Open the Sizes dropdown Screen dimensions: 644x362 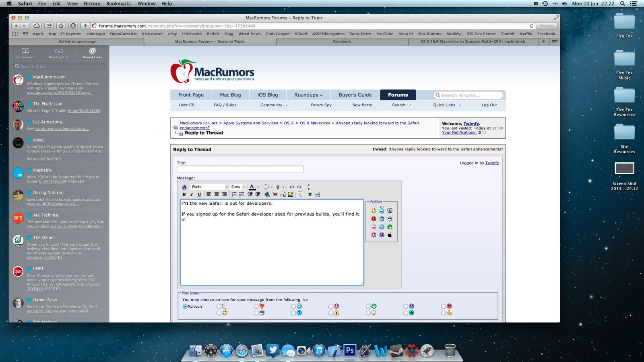click(x=238, y=187)
